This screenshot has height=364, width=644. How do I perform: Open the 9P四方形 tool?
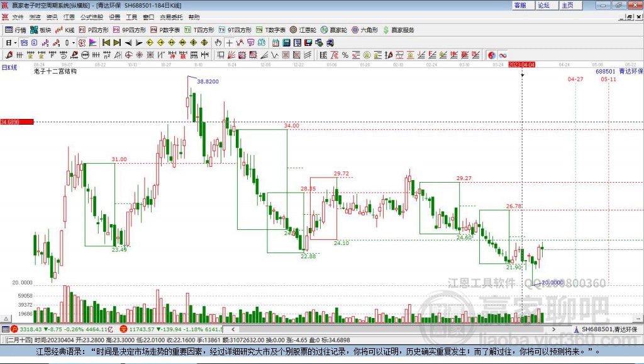click(130, 30)
